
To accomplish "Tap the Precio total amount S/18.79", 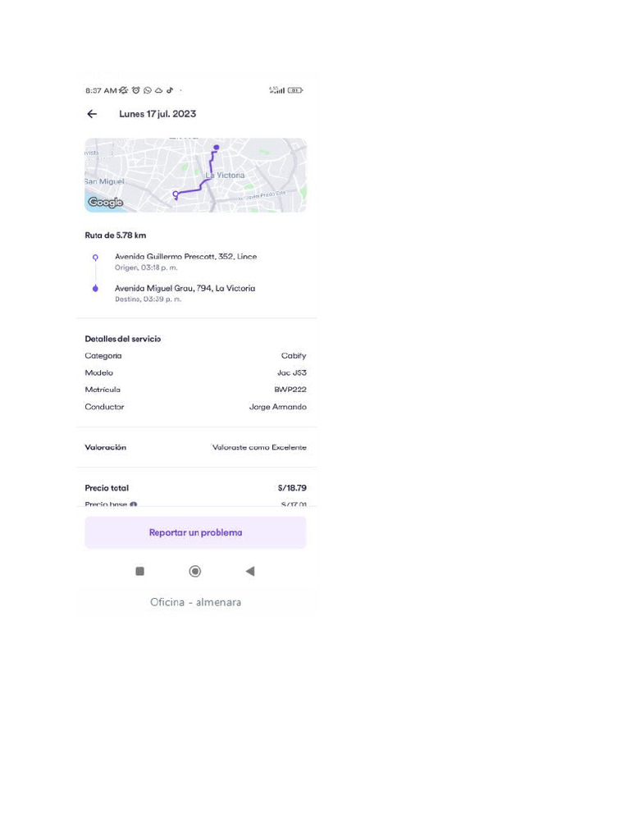I will 292,488.
